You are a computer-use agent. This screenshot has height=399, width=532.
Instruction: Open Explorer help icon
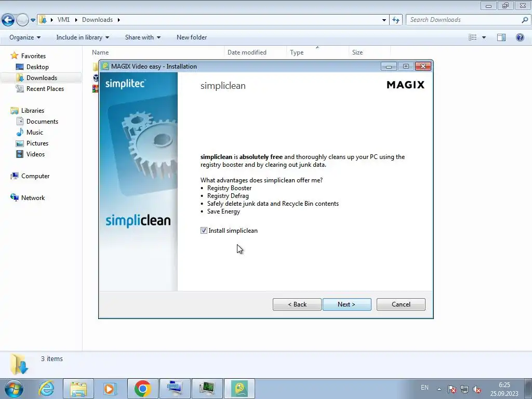click(520, 37)
